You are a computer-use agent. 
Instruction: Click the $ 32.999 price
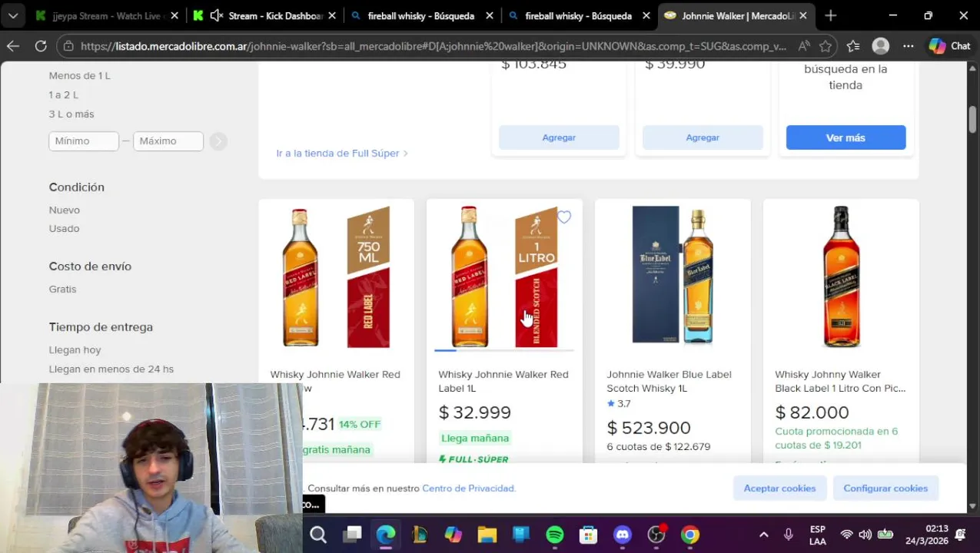[475, 412]
